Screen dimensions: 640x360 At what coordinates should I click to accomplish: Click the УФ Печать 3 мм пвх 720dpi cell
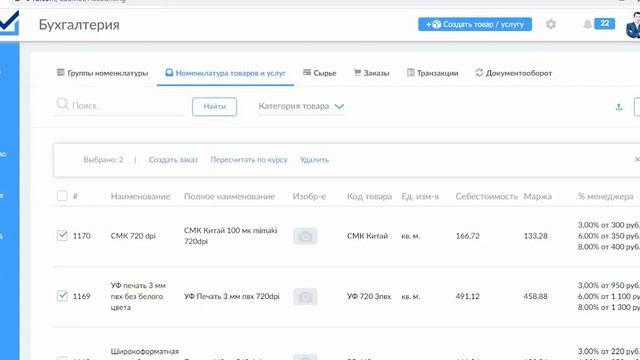[232, 296]
